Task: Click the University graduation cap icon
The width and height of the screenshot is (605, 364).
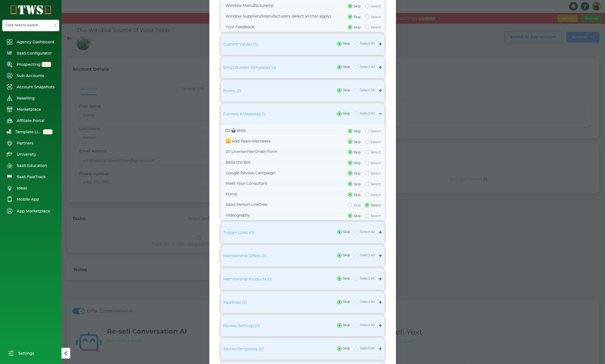Action: point(10,154)
